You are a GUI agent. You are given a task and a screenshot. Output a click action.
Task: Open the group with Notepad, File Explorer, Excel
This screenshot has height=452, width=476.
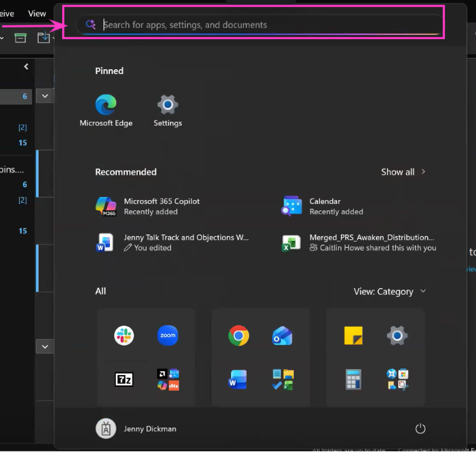tap(283, 379)
